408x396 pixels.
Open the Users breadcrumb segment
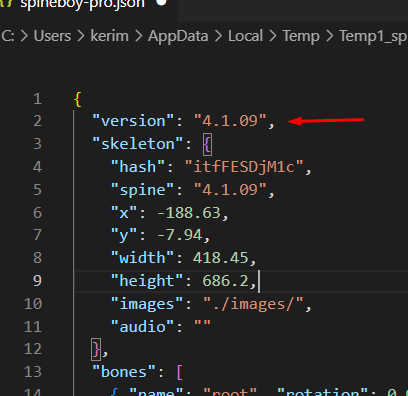coord(52,36)
